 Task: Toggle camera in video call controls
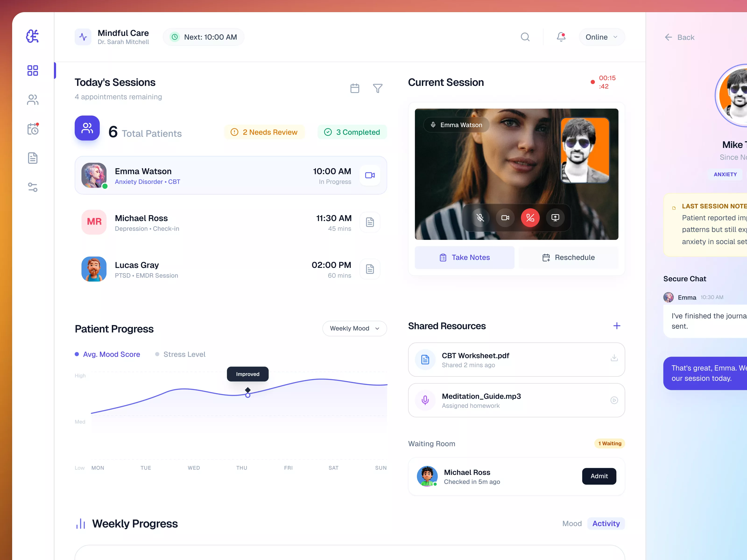tap(505, 218)
